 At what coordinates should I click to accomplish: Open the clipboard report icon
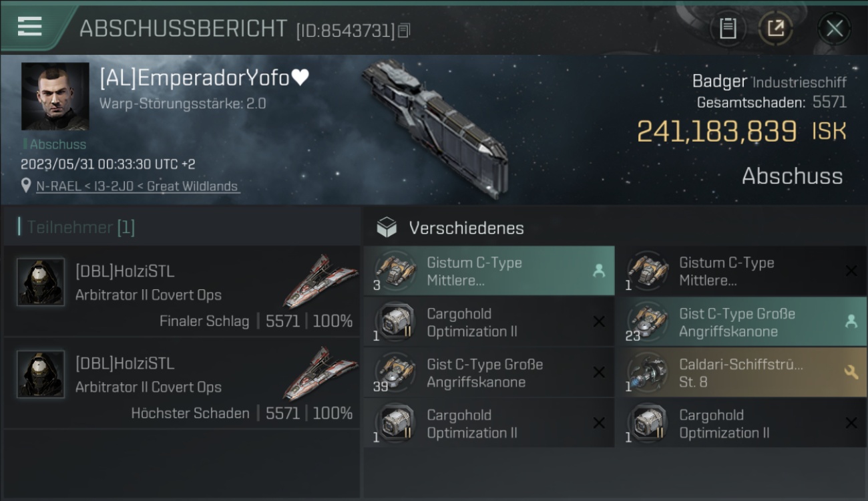point(728,29)
